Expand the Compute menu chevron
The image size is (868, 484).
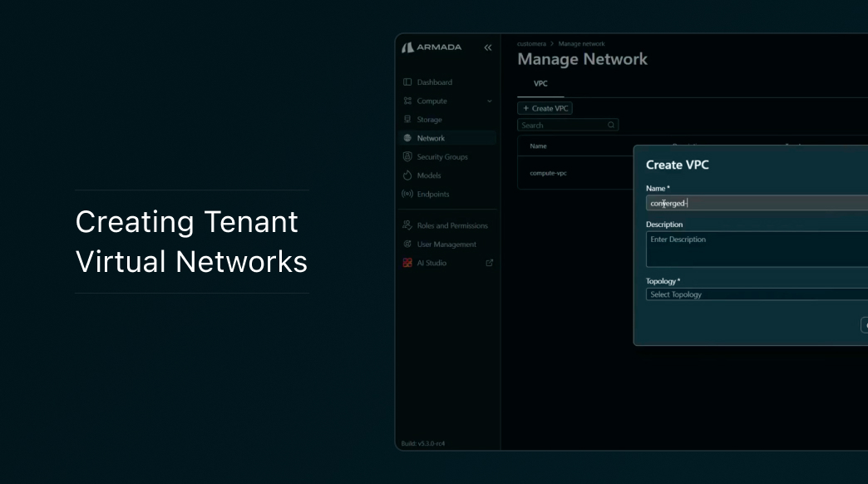[x=490, y=101]
